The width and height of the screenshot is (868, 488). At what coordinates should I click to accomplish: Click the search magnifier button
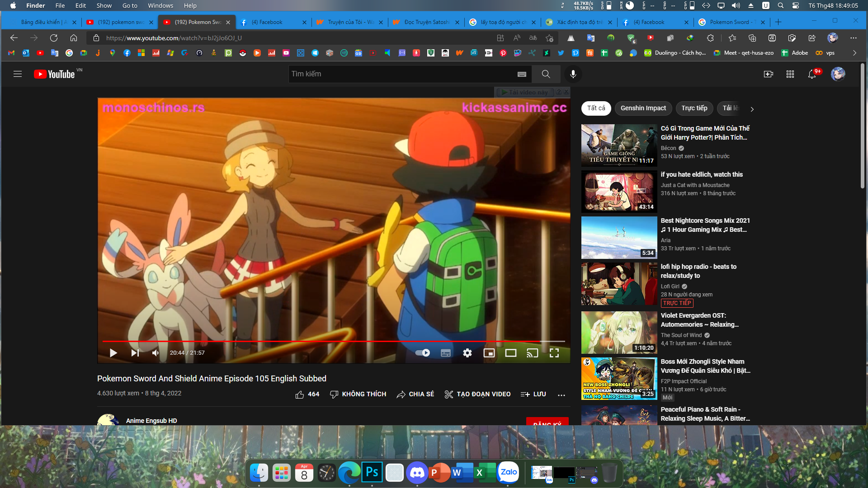coord(546,74)
